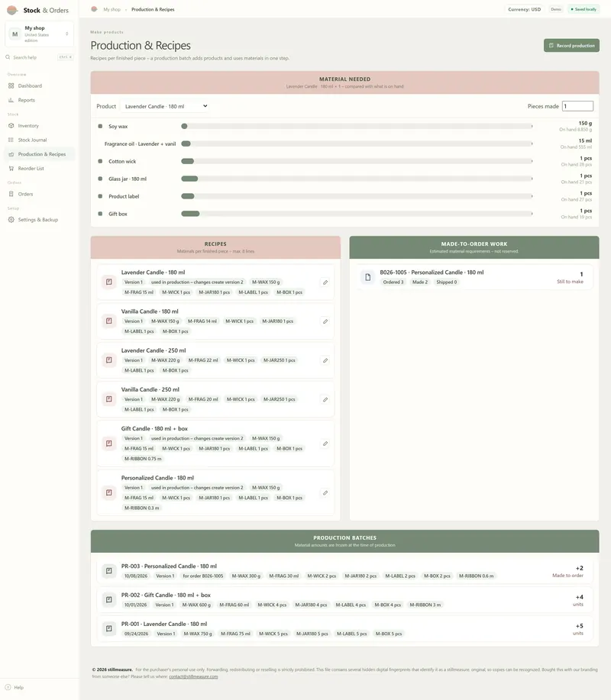
Task: Click the search magnifier icon
Action: tap(8, 57)
